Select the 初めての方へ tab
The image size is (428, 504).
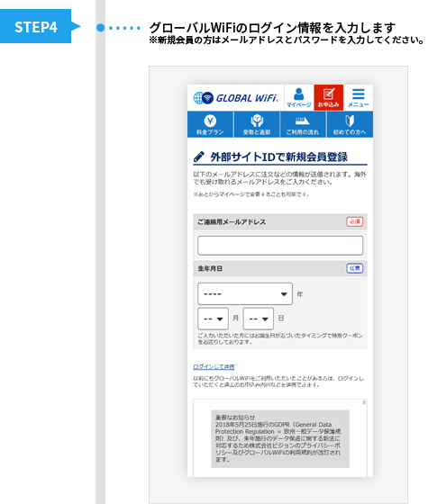350,125
